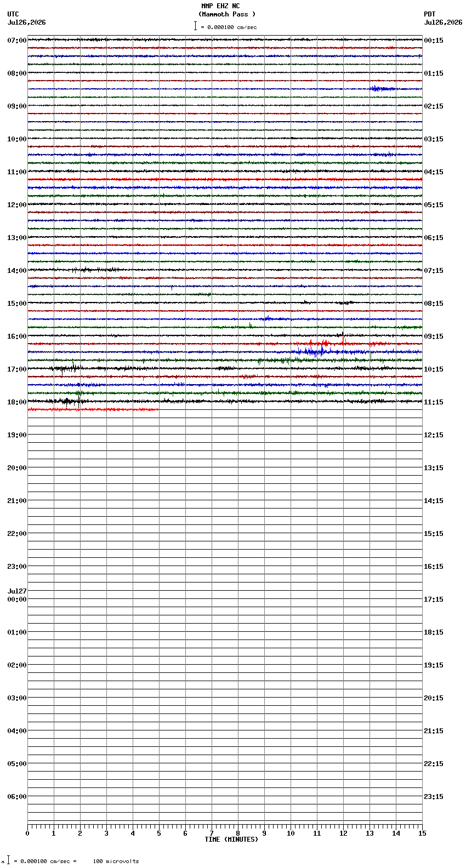
Task: Click the '08:00' UTC time label
Action: click(x=17, y=73)
